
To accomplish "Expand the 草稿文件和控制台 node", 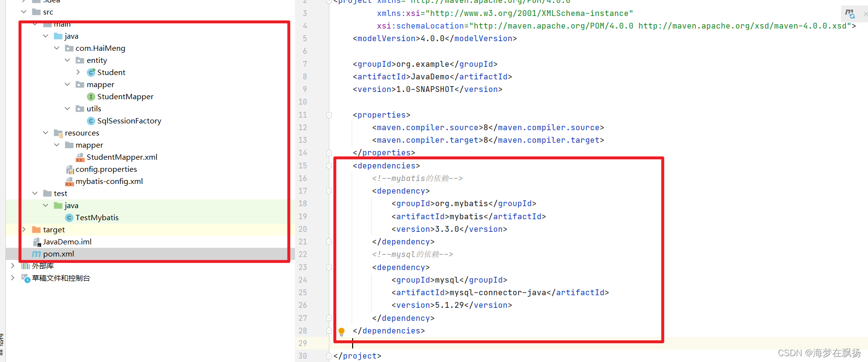I will pos(13,278).
